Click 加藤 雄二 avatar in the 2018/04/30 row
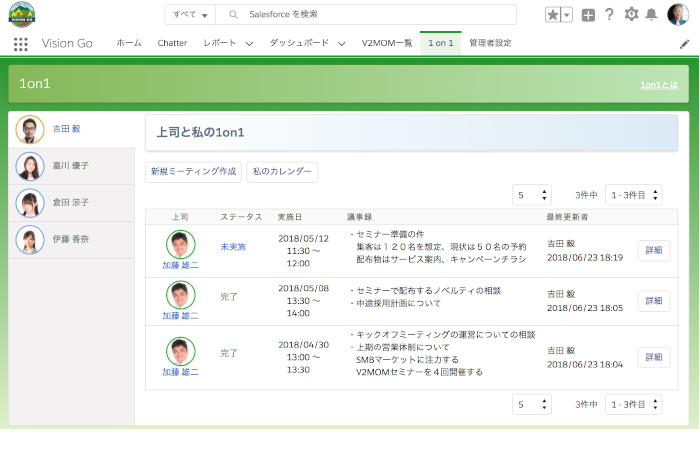The image size is (700, 467). point(180,351)
